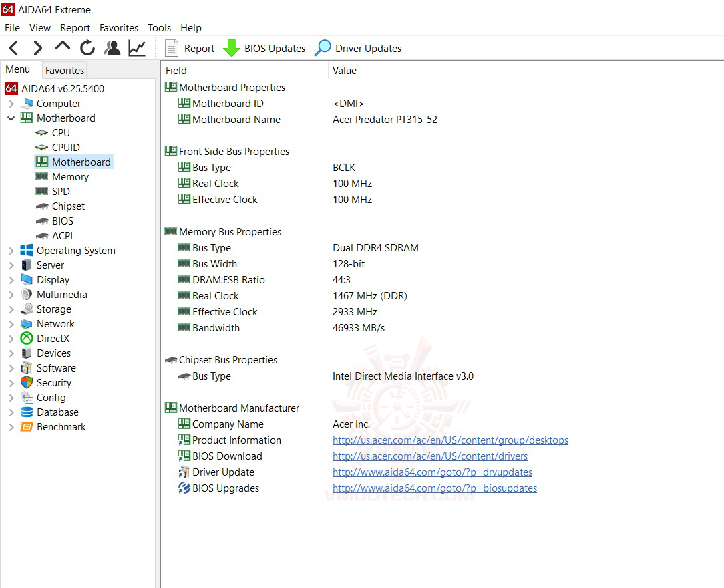This screenshot has width=724, height=588.
Task: Switch to the Favorites tab in sidebar
Action: tap(65, 71)
